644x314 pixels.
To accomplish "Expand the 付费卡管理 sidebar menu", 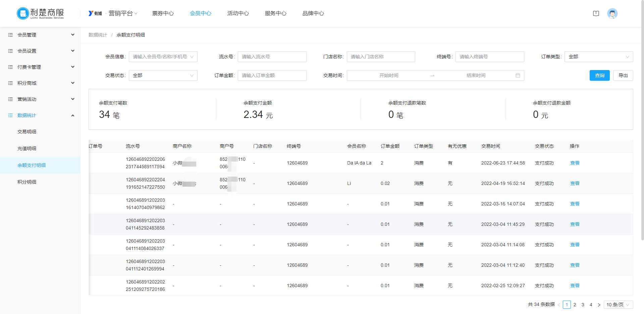I will pos(40,67).
